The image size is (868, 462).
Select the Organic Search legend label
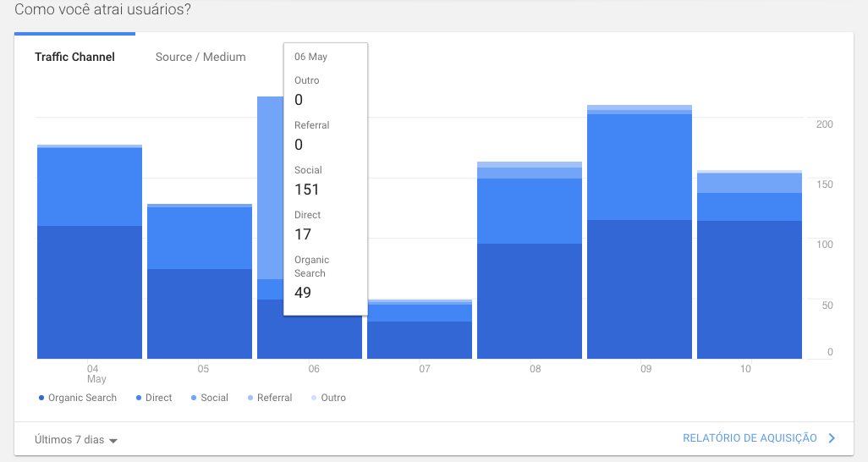point(82,398)
